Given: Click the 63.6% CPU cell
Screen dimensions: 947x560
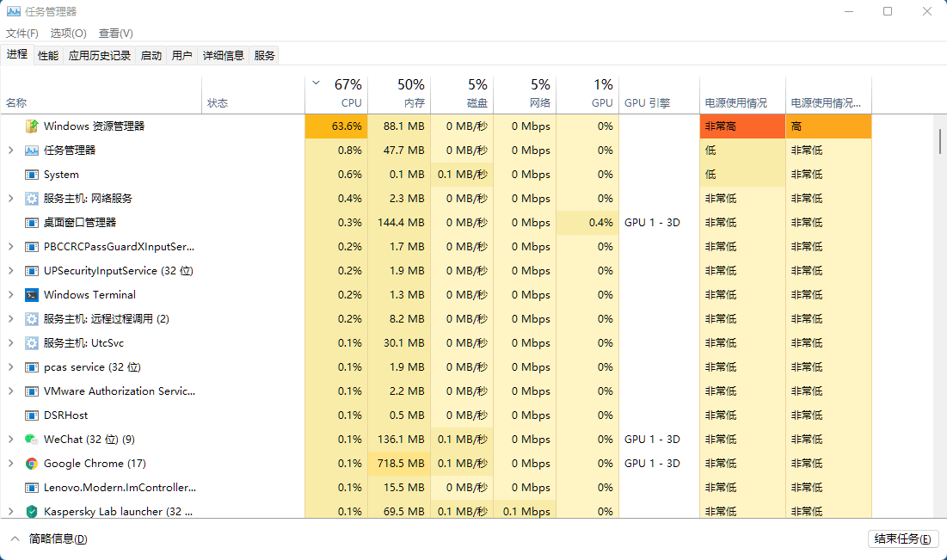Looking at the screenshot, I should [336, 126].
